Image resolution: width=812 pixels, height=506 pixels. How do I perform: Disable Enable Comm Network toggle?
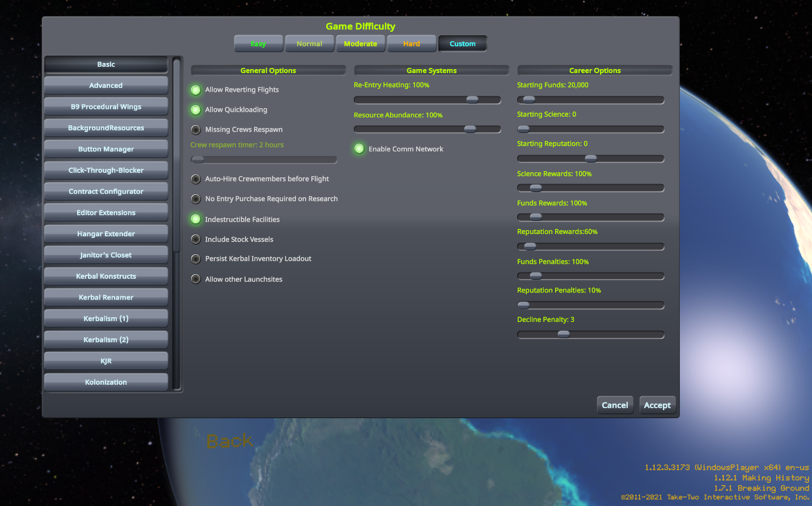(x=359, y=149)
